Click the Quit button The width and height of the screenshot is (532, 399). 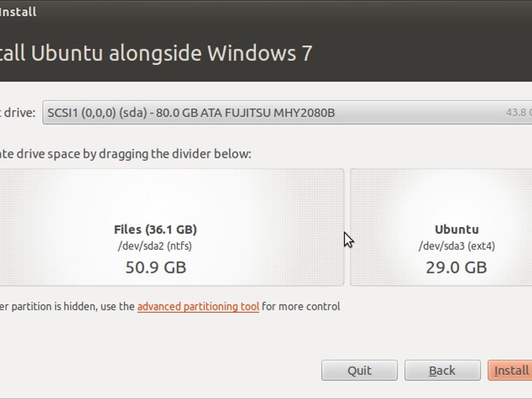[x=359, y=370]
